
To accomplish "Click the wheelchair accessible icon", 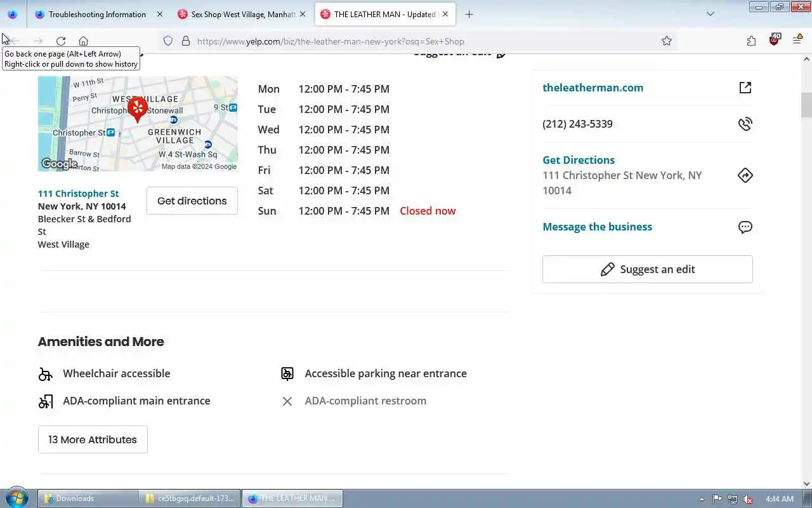I will 45,374.
